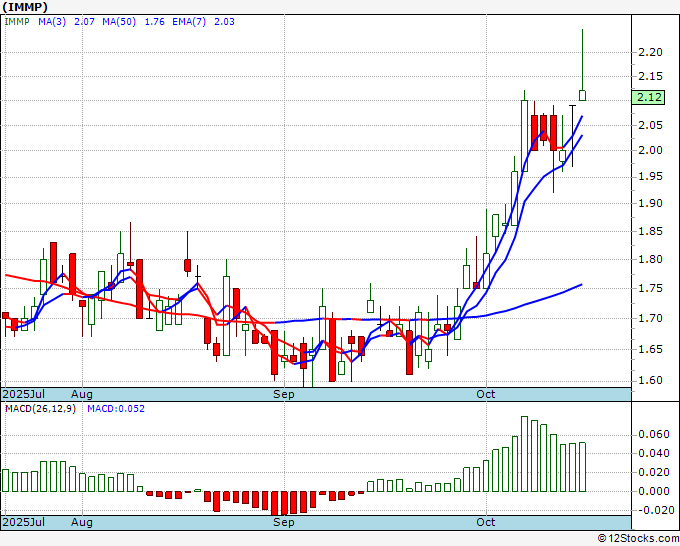Click the 0.000 MACD axis label
The height and width of the screenshot is (546, 680).
tap(654, 491)
